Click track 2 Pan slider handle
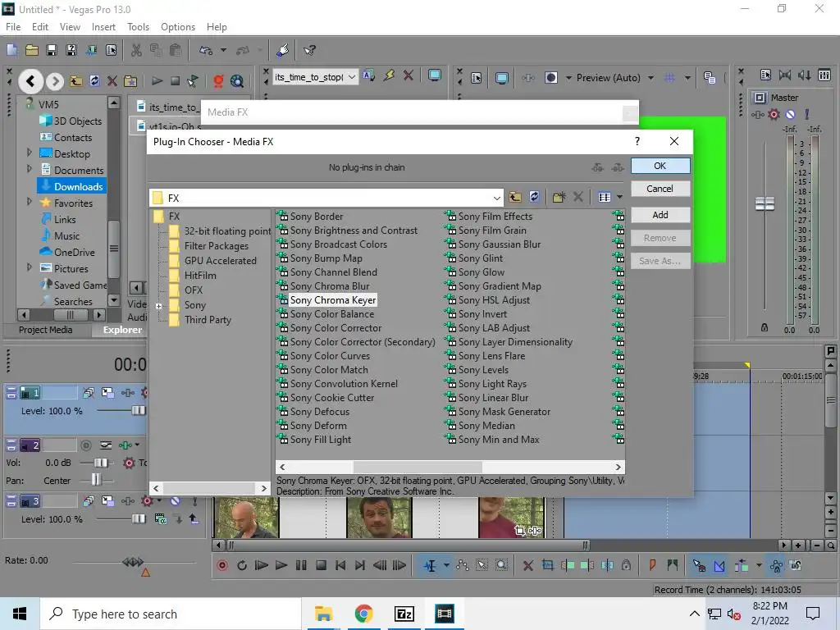This screenshot has width=840, height=630. point(96,479)
